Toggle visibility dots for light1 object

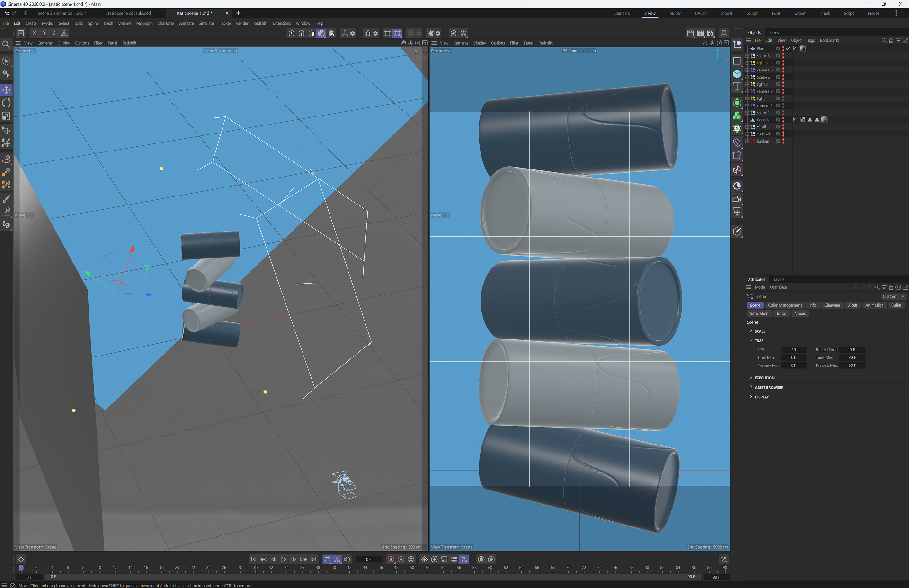[x=783, y=98]
